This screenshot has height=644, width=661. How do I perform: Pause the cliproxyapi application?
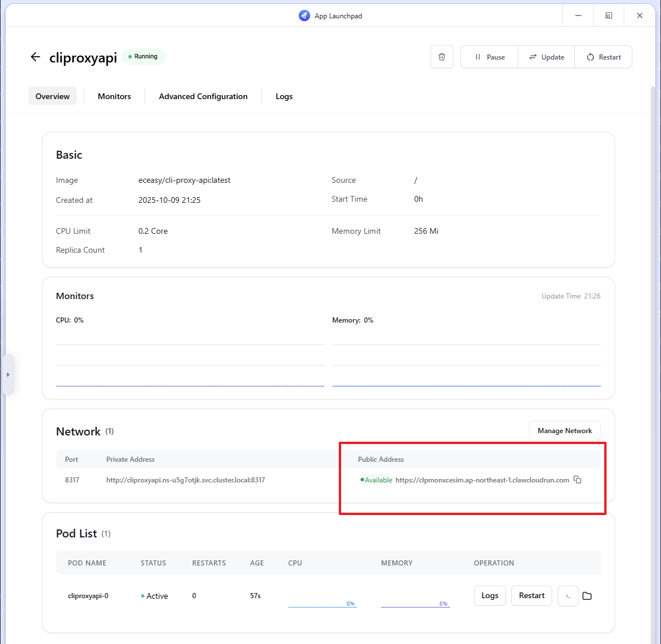click(x=490, y=57)
